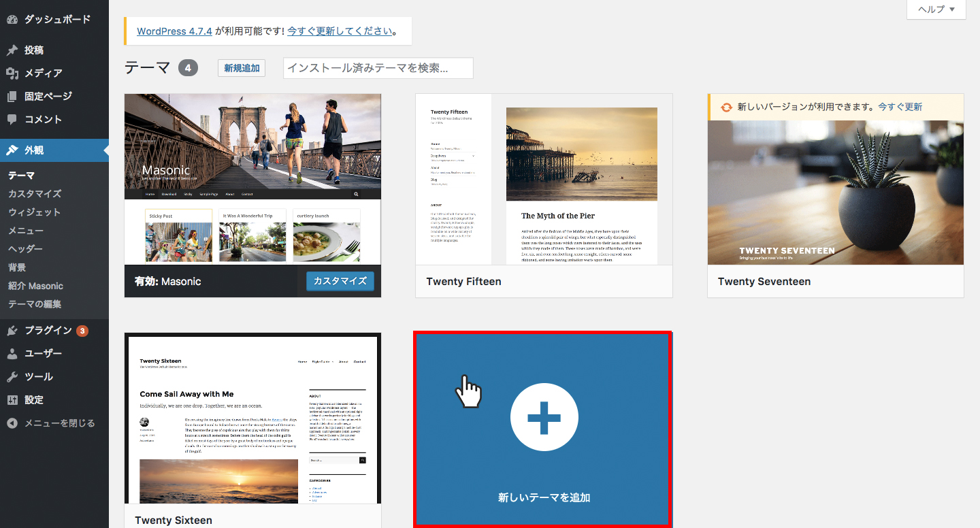980x528 pixels.
Task: Open the 設定 menu
Action: pyautogui.click(x=34, y=400)
